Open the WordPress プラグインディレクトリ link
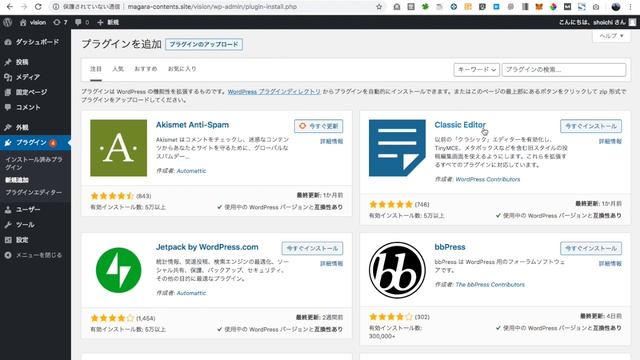 274,91
